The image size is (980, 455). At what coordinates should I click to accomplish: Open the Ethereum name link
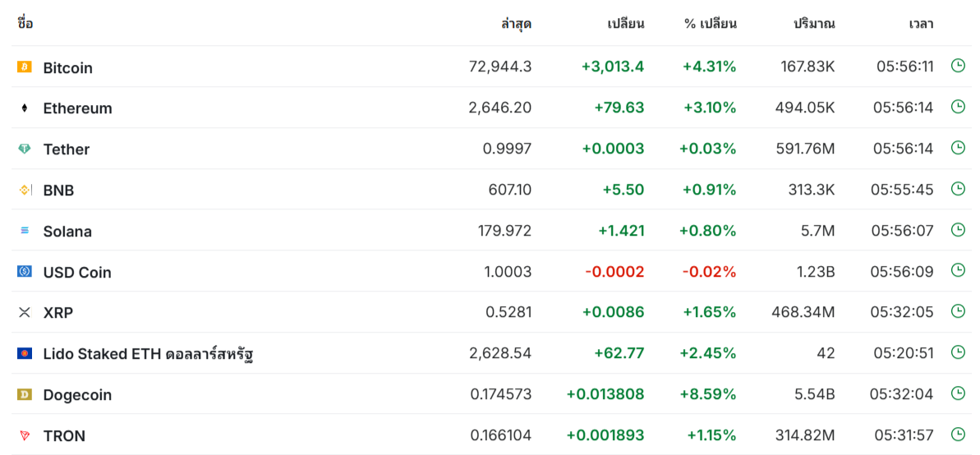[x=77, y=108]
